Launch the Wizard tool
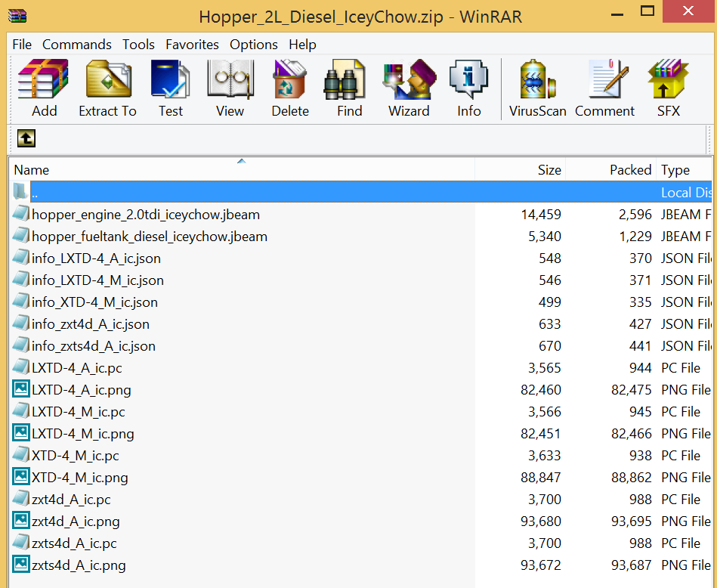Screen dimensions: 717x588 coord(409,79)
